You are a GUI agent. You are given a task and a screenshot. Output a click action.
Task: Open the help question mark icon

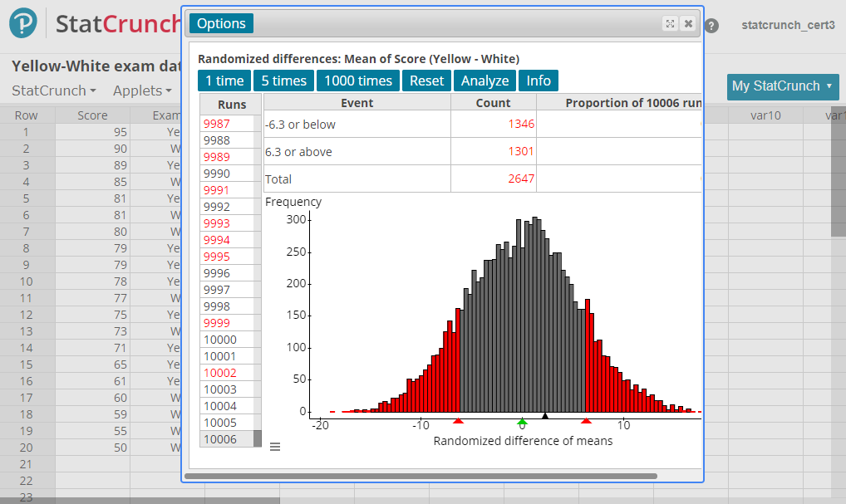[x=711, y=26]
